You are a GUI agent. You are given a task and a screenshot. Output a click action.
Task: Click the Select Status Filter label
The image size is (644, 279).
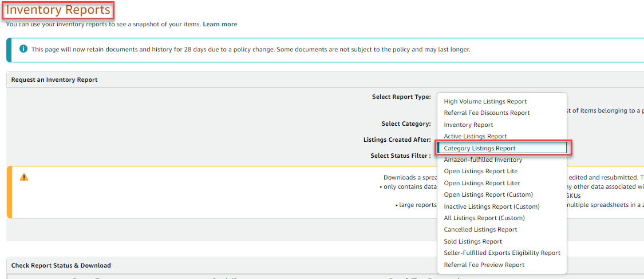401,156
